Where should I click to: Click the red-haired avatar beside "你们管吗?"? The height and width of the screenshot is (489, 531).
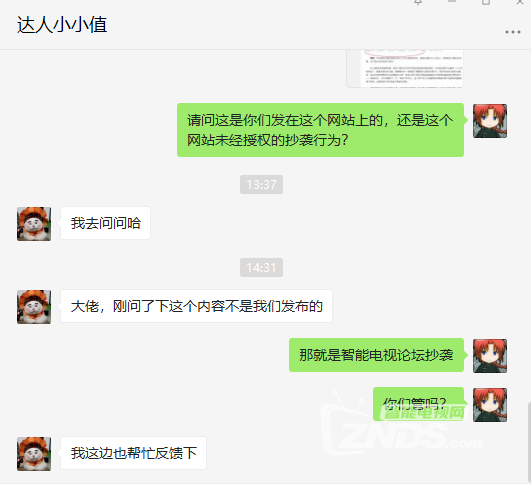[490, 405]
